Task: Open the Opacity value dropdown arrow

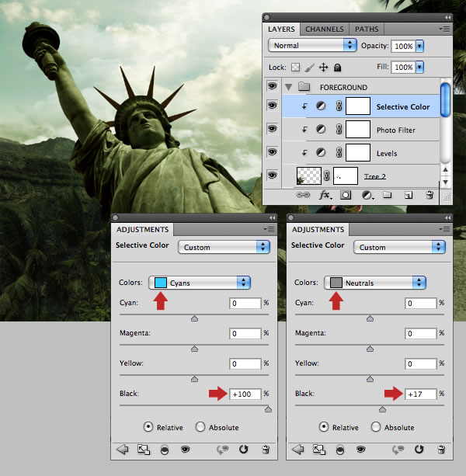Action: tap(419, 46)
